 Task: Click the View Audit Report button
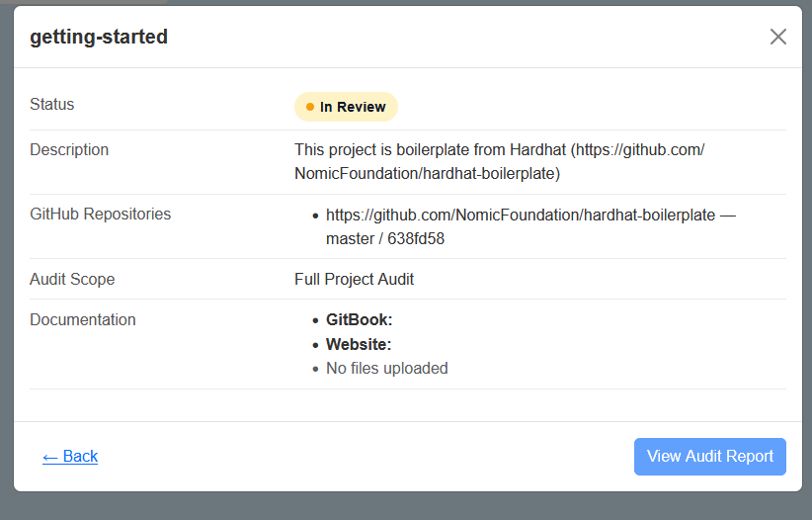point(710,457)
